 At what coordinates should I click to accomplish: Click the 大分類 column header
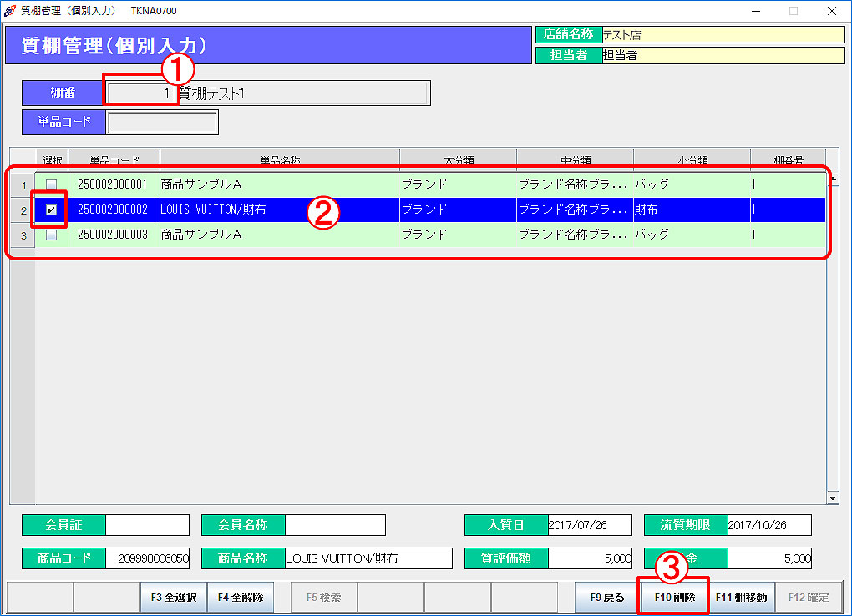click(x=458, y=159)
